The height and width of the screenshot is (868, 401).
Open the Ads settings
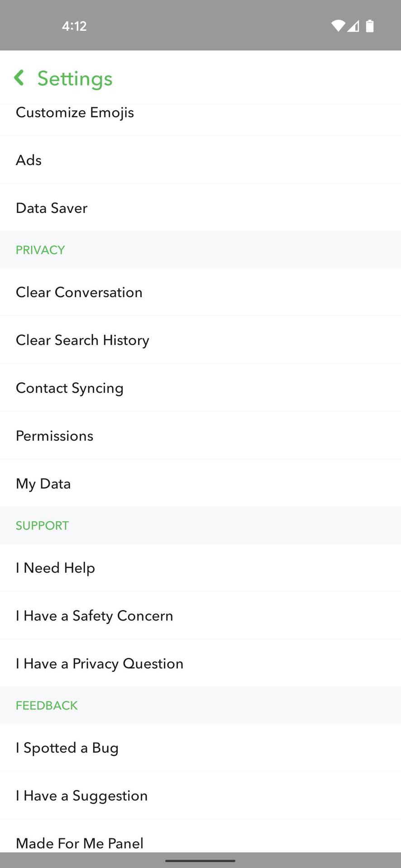[29, 160]
